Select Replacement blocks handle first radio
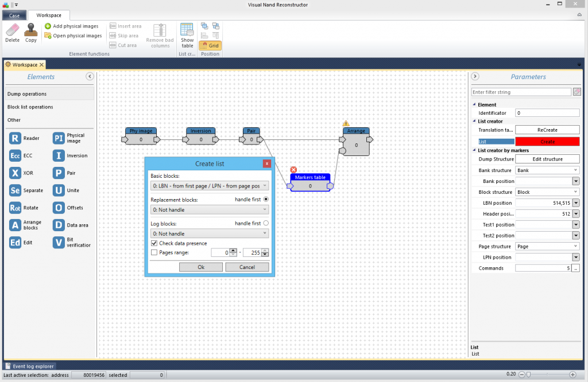This screenshot has height=382, width=588. click(266, 199)
